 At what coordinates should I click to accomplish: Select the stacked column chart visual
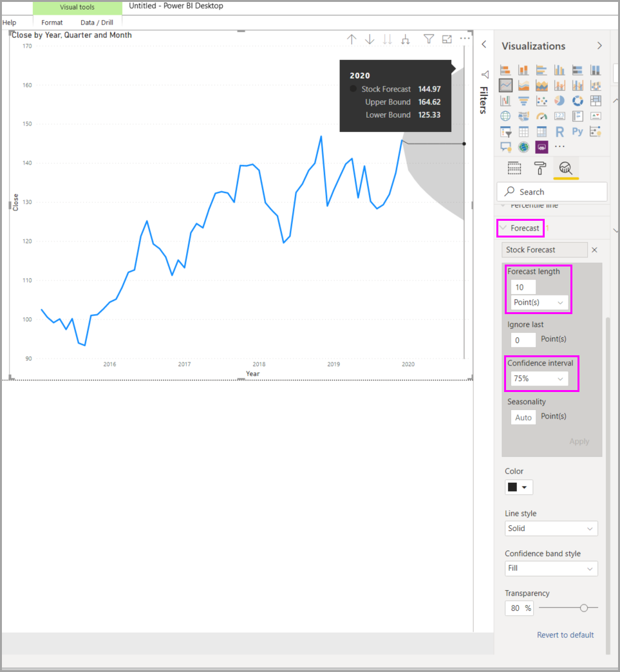(x=523, y=70)
